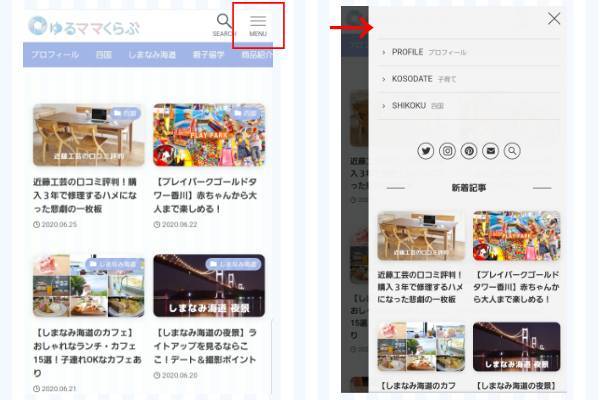Open the play park thumbnail in 新着記事 panel
The height and width of the screenshot is (400, 600).
(517, 235)
